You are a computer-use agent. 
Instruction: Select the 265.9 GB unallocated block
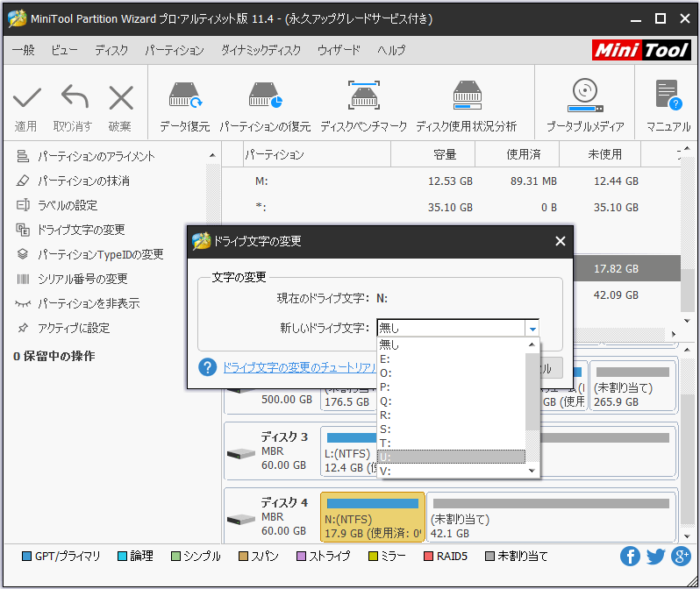pos(632,386)
